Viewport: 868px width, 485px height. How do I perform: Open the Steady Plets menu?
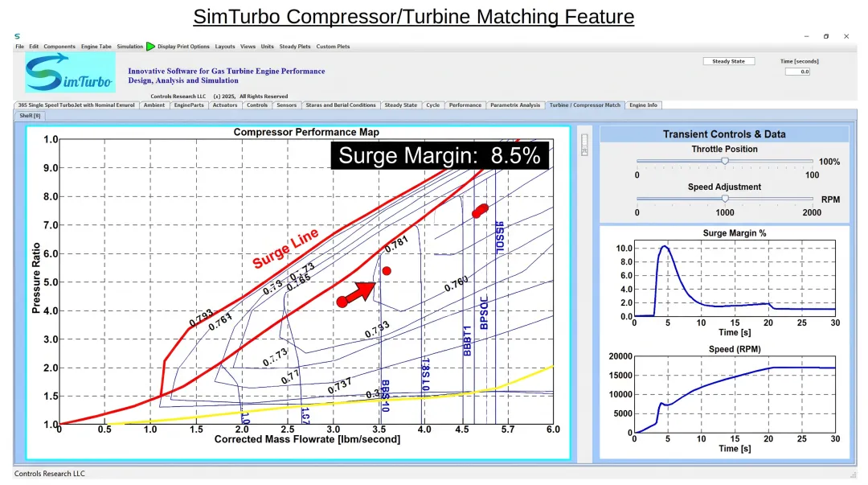tap(295, 47)
